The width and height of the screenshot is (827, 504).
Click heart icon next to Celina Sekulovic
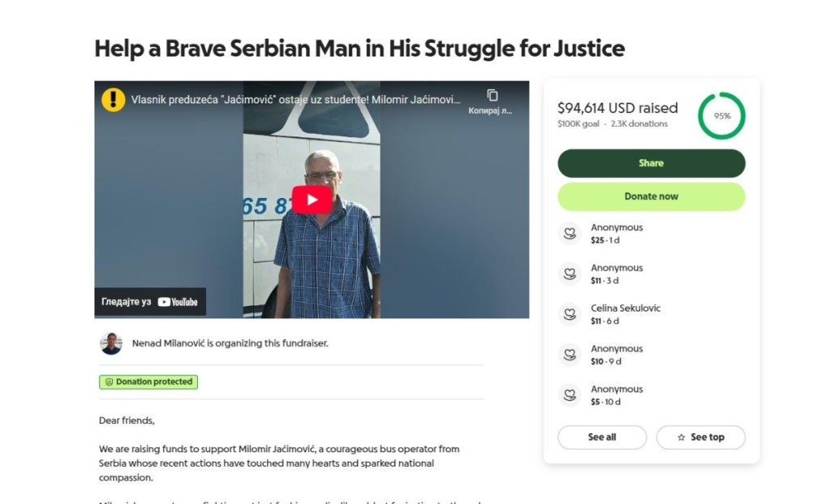[569, 314]
